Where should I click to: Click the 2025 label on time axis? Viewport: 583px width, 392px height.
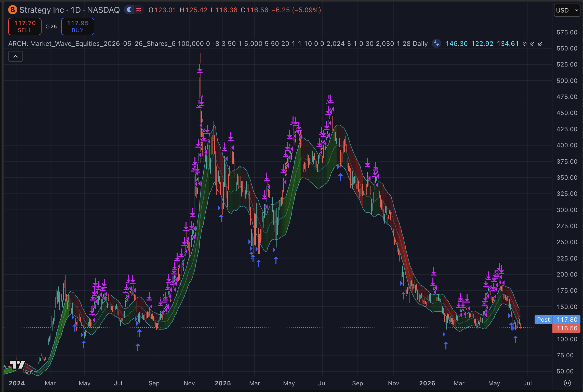tap(223, 383)
